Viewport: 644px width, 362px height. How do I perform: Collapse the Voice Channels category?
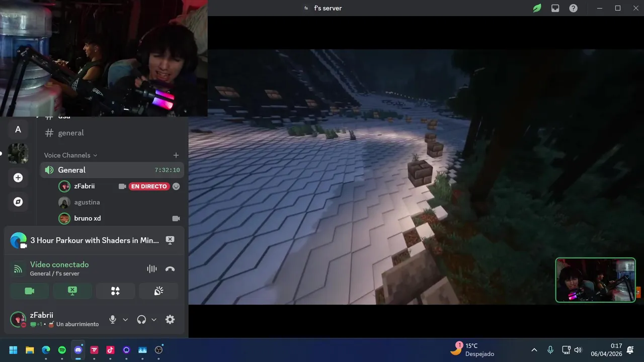(x=70, y=155)
